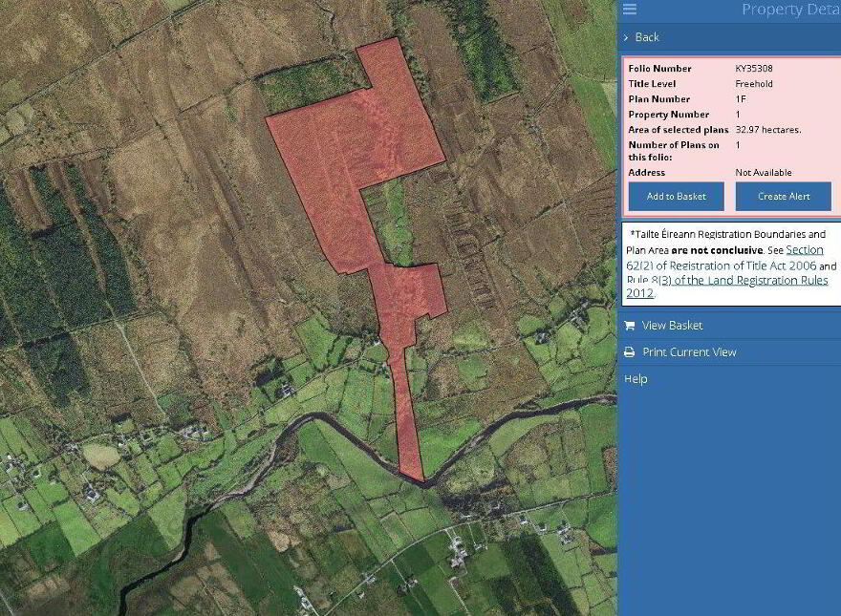Click the Property Number label
Image resolution: width=841 pixels, height=616 pixels.
click(669, 115)
